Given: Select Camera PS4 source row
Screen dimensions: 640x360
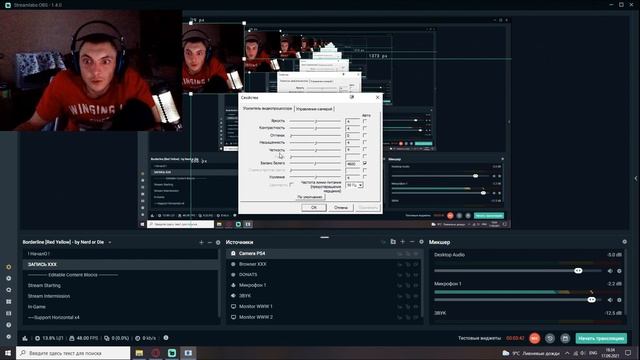Looking at the screenshot, I should (x=324, y=253).
